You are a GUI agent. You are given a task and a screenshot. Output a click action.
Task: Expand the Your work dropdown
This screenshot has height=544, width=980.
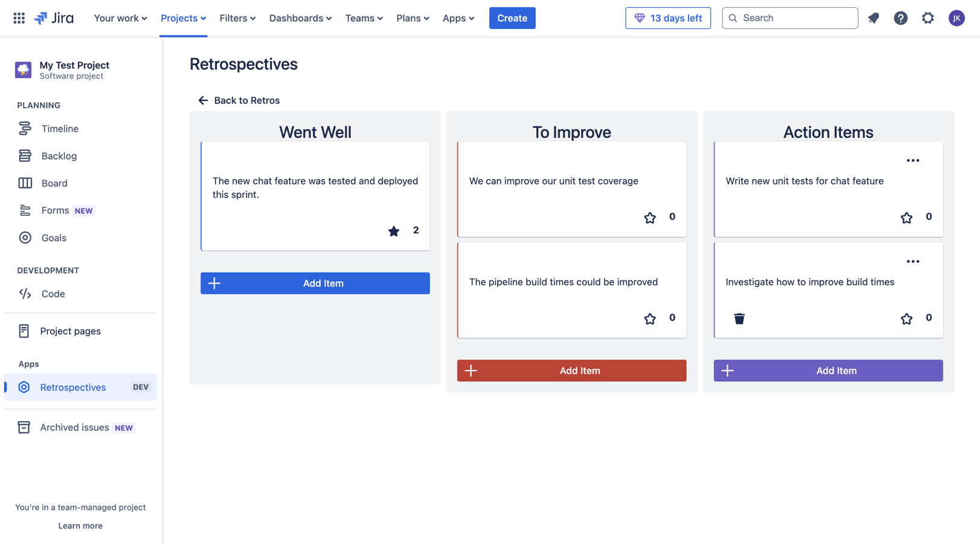(120, 18)
